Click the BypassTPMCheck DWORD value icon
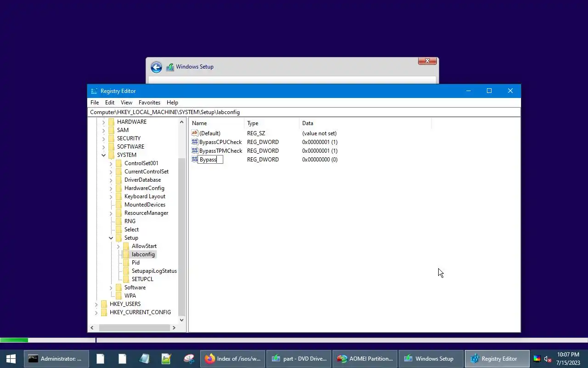The image size is (588, 368). [195, 150]
